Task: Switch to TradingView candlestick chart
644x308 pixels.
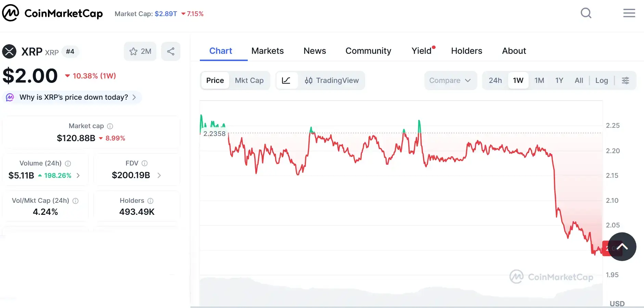Action: pyautogui.click(x=332, y=81)
